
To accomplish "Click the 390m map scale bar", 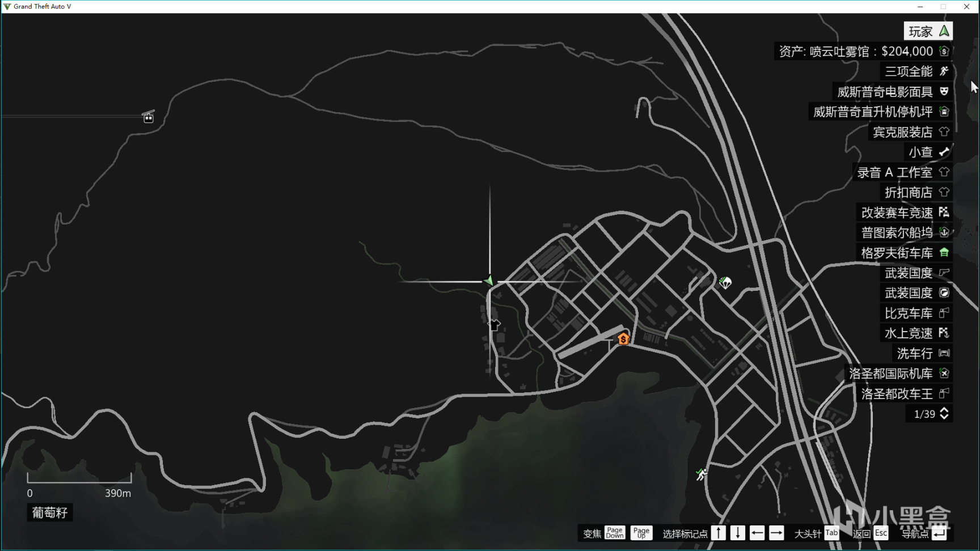I will coord(79,478).
